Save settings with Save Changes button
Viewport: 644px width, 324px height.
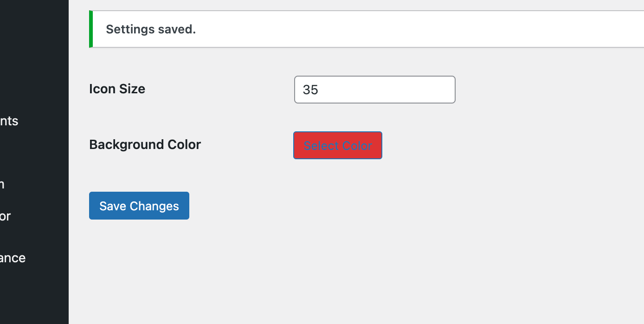pos(139,206)
